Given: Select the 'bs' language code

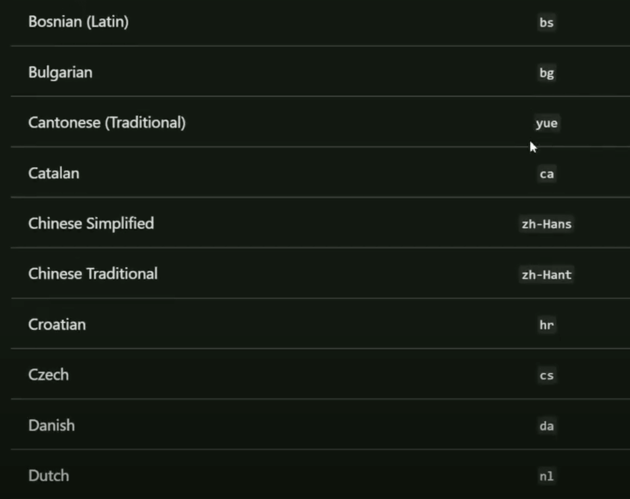Looking at the screenshot, I should pyautogui.click(x=546, y=22).
